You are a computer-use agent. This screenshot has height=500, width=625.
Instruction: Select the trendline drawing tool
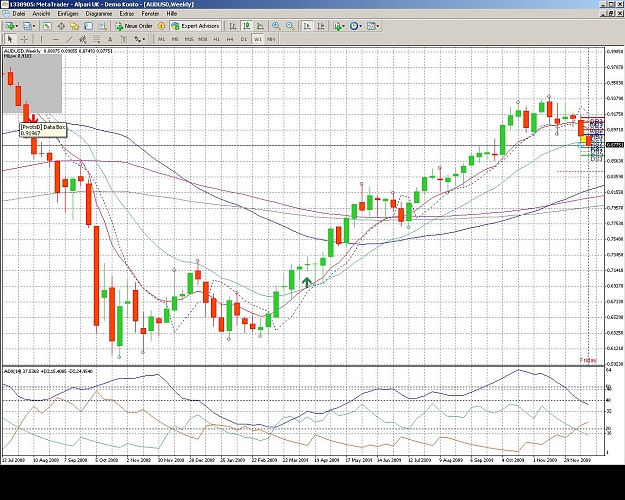tap(69, 39)
